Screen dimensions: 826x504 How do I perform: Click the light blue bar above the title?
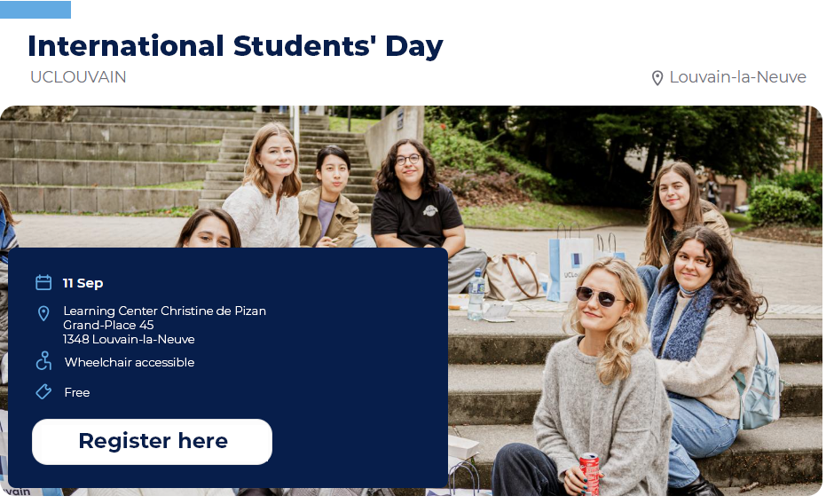(35, 10)
